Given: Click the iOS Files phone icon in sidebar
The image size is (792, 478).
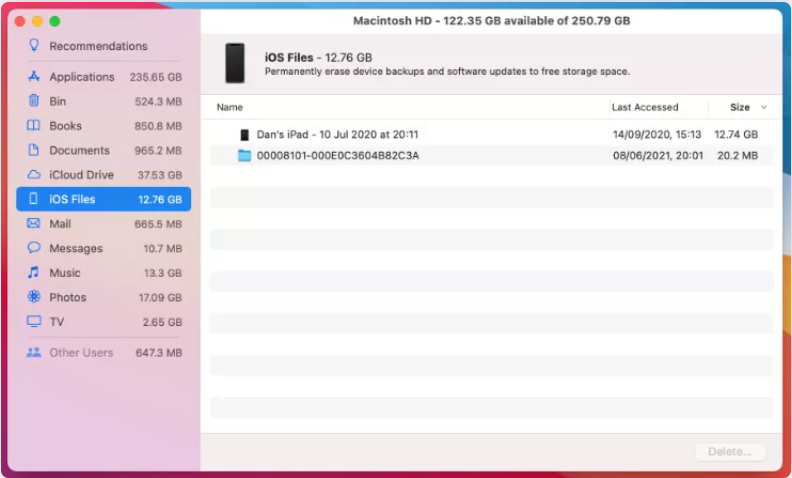Looking at the screenshot, I should pos(33,199).
